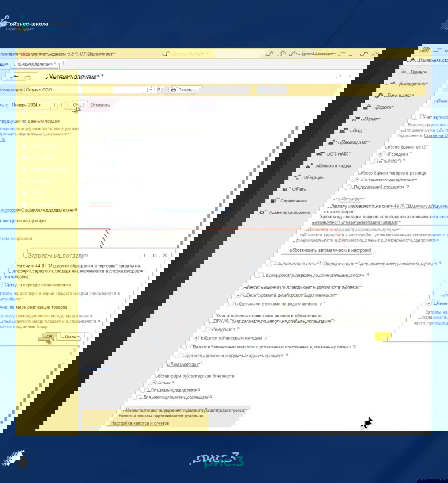Open the Банк и касса section icon
The width and height of the screenshot is (448, 483).
click(380, 95)
